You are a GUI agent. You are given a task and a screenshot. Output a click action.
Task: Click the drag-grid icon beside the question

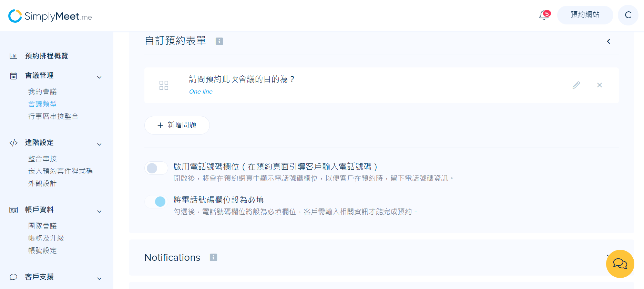tap(164, 85)
